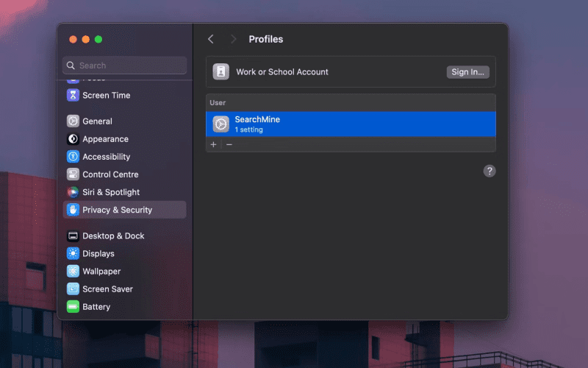Open Battery label in sidebar
This screenshot has height=368, width=588.
[96, 307]
